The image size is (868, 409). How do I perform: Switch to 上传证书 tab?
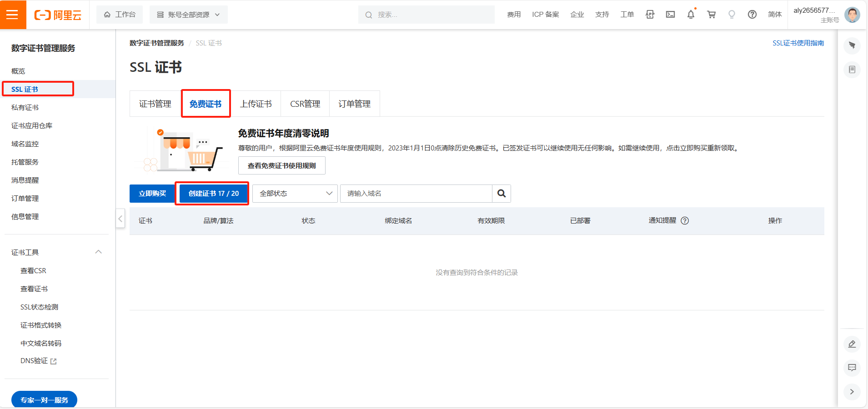pos(256,104)
